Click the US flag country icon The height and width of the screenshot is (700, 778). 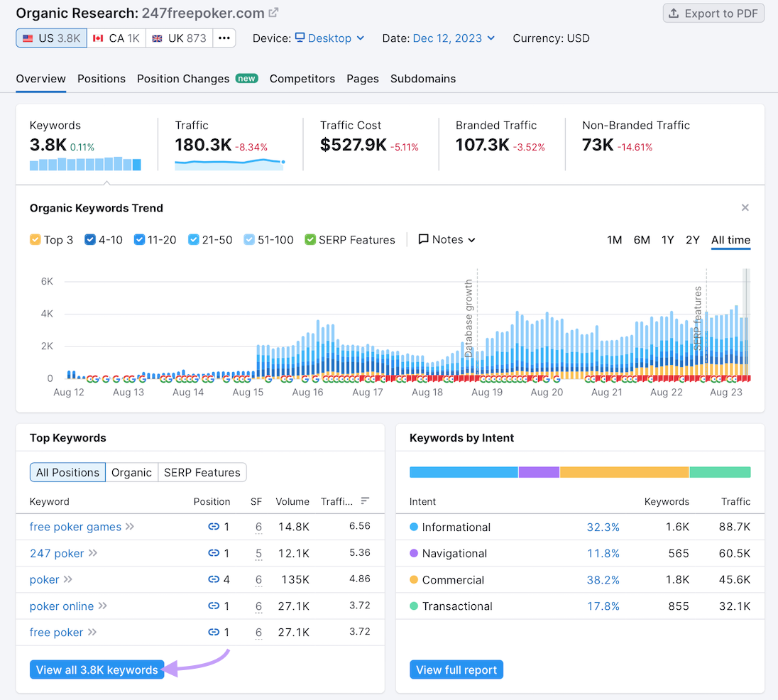[x=28, y=38]
